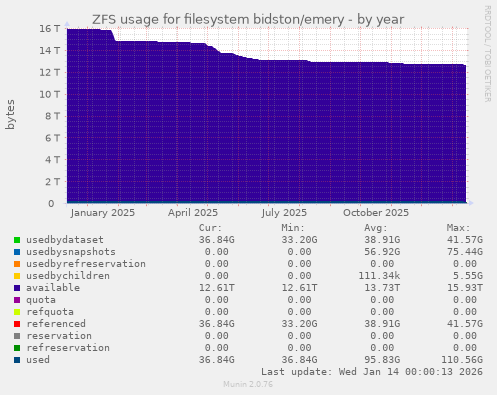Viewport: 497px width, 395px height.
Task: Click the referenced red legend swatch
Action: tap(17, 324)
